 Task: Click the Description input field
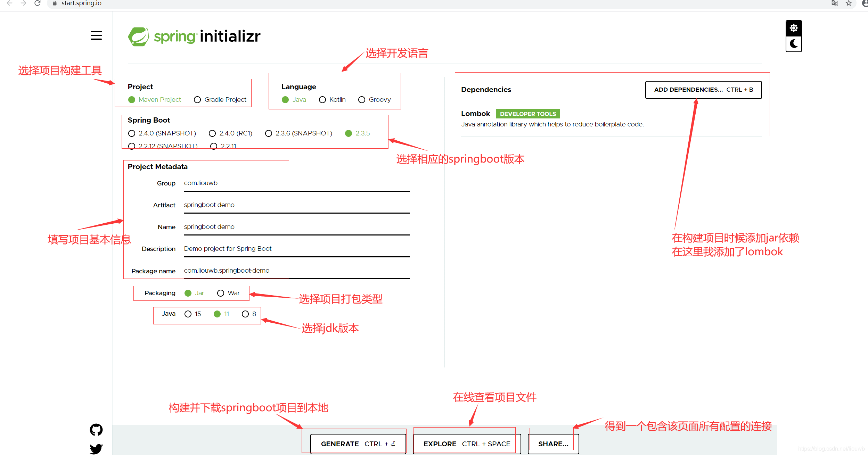pyautogui.click(x=297, y=249)
